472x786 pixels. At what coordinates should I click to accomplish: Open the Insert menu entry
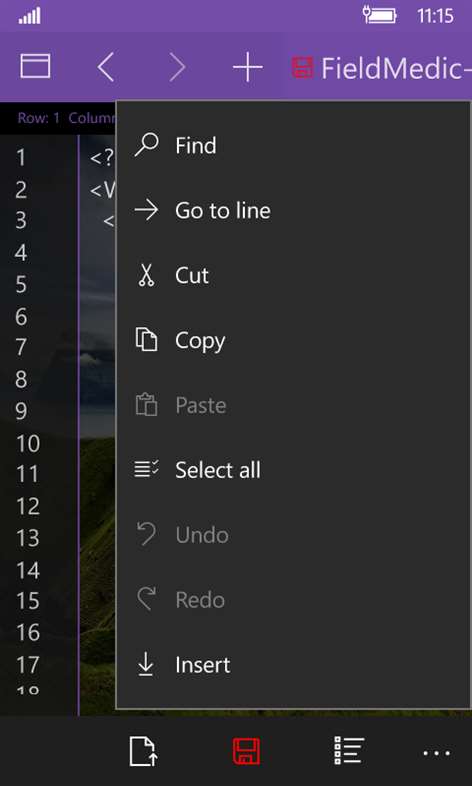point(293,665)
